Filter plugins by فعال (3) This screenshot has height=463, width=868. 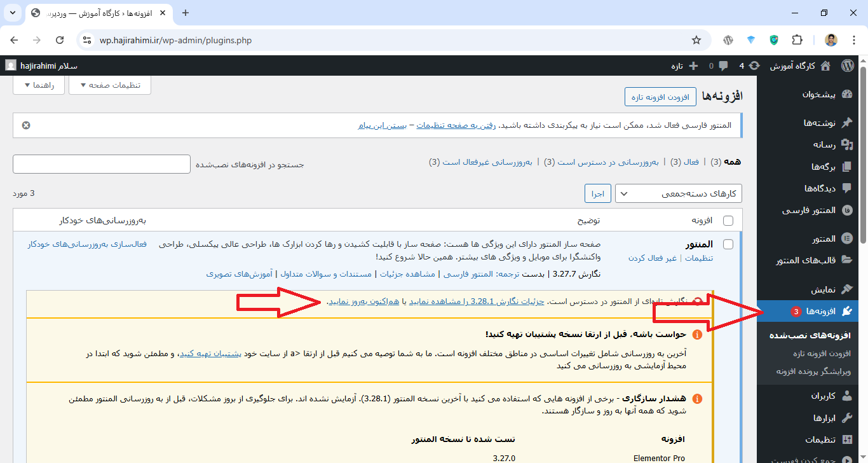click(x=684, y=162)
